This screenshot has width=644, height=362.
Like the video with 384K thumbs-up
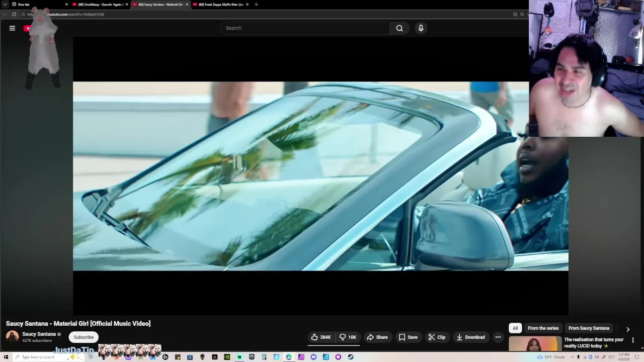(x=320, y=337)
